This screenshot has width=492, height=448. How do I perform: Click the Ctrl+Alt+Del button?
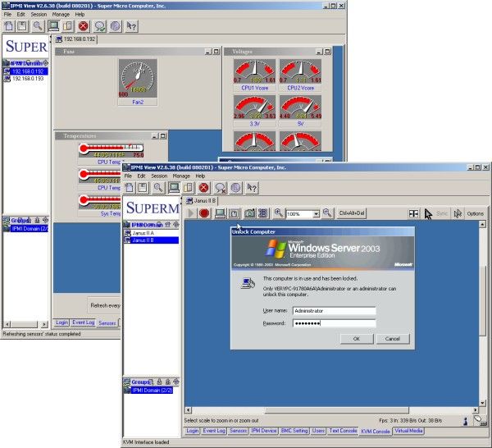[352, 213]
